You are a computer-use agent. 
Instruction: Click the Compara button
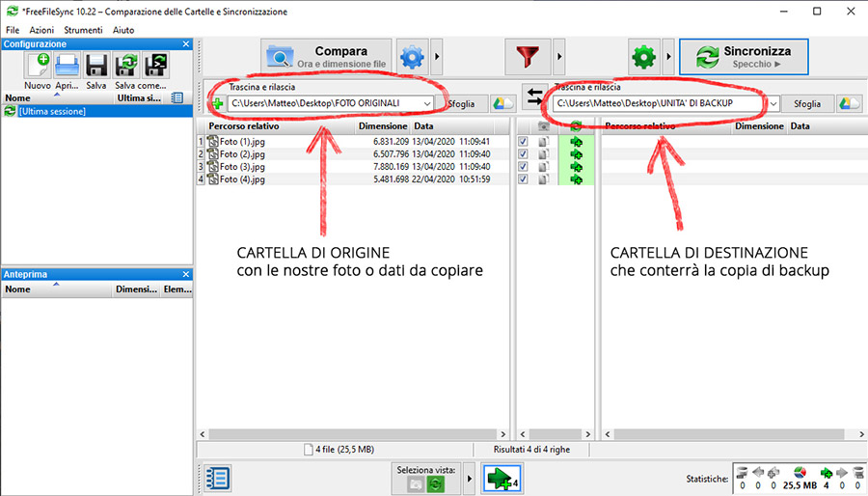click(x=327, y=57)
